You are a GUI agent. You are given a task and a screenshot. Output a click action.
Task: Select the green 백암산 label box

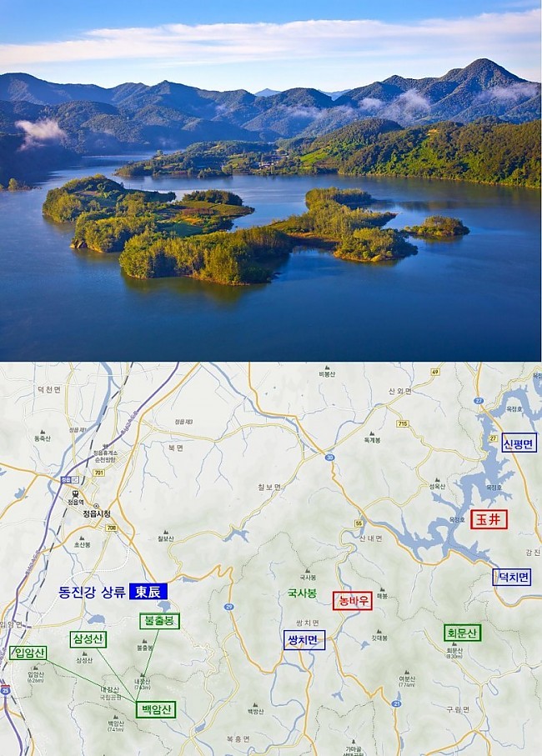pyautogui.click(x=156, y=709)
